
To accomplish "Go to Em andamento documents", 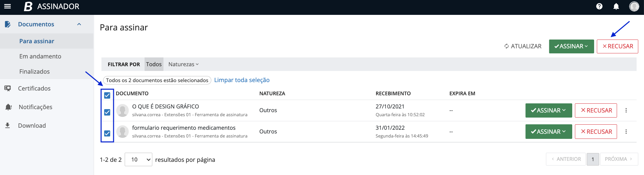I will [x=40, y=56].
